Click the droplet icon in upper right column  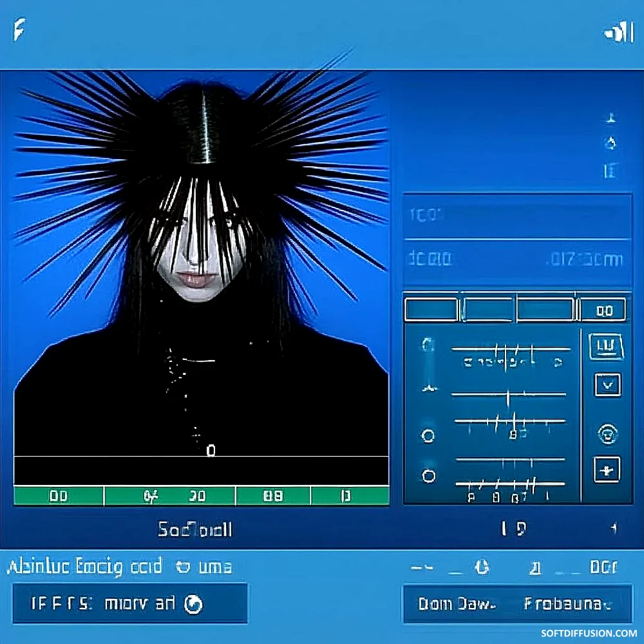(611, 143)
